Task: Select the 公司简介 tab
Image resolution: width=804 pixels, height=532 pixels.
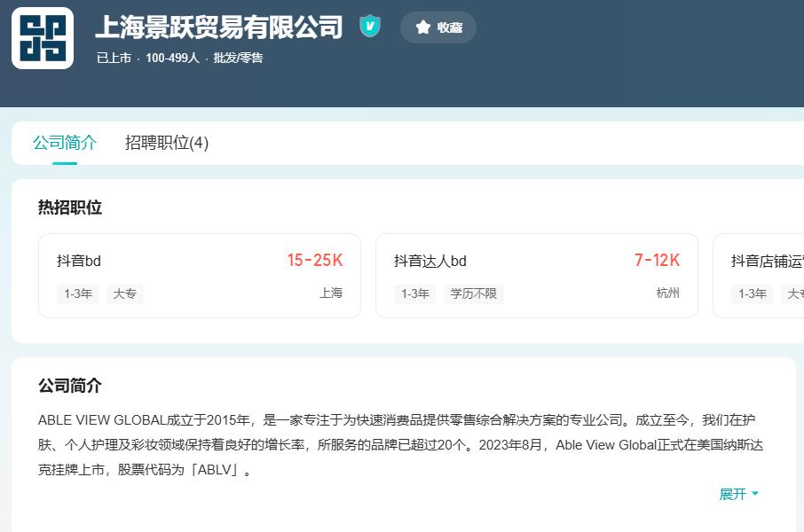Action: pos(65,143)
